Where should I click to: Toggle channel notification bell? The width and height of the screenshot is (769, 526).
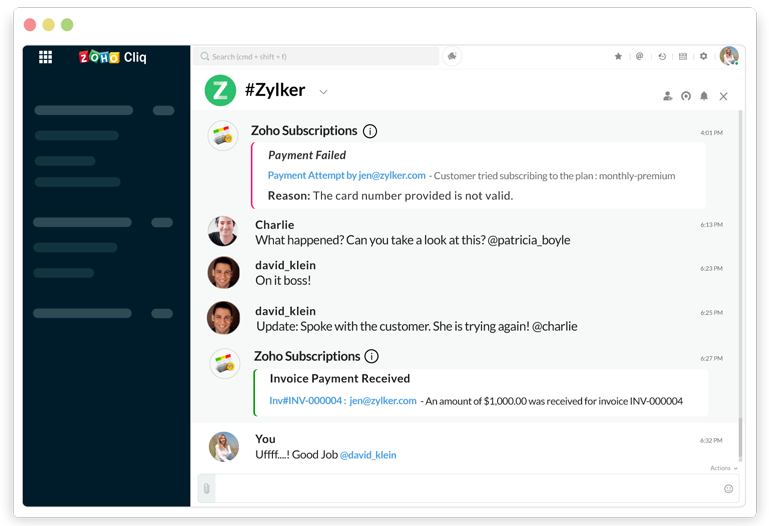(704, 96)
